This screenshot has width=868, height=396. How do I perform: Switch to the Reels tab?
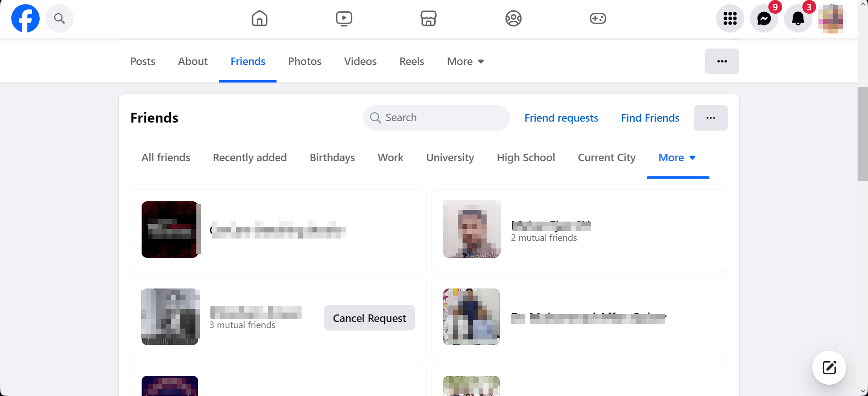pyautogui.click(x=412, y=61)
